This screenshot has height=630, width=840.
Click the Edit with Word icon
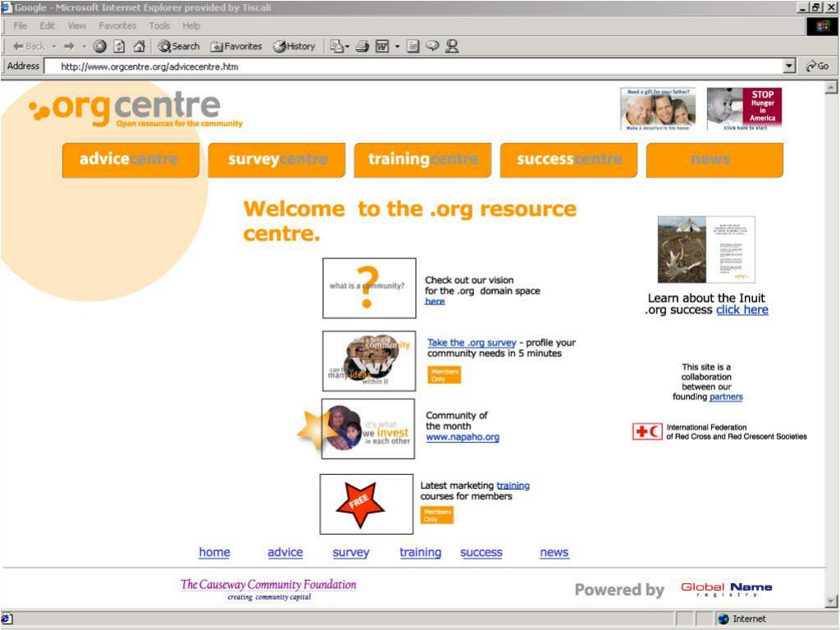point(382,46)
